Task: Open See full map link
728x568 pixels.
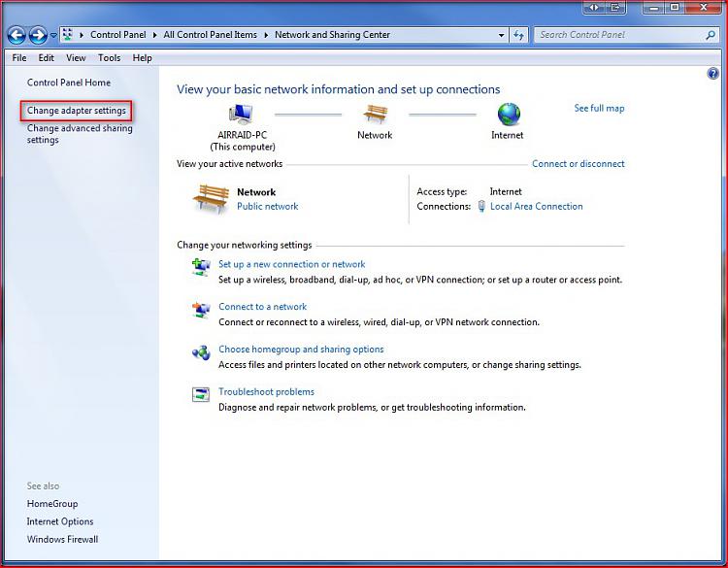Action: tap(599, 108)
